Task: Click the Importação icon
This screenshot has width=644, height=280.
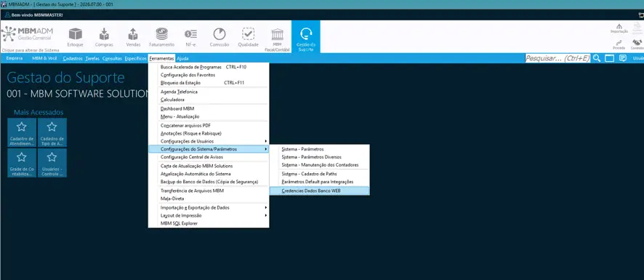Action: coord(619,28)
